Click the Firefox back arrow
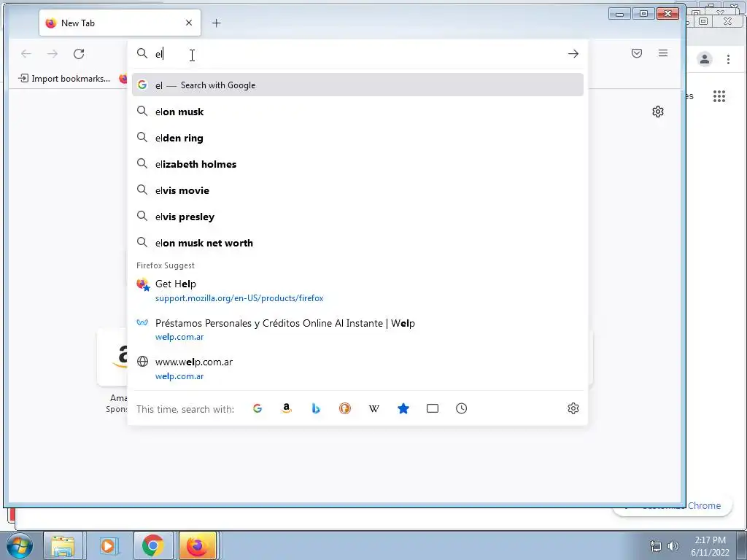This screenshot has height=560, width=747. [x=26, y=54]
